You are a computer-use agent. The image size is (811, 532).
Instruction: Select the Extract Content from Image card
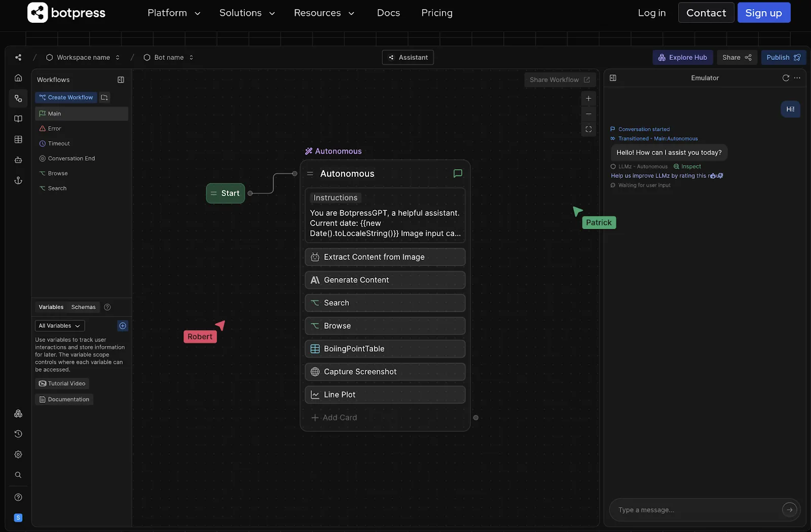click(385, 257)
